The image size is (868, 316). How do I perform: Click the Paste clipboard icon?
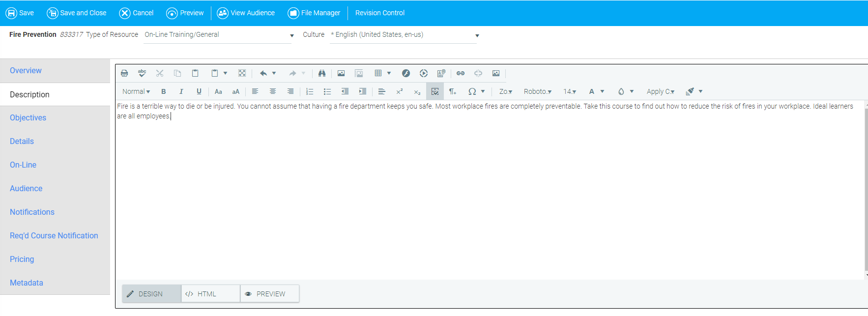pyautogui.click(x=195, y=73)
